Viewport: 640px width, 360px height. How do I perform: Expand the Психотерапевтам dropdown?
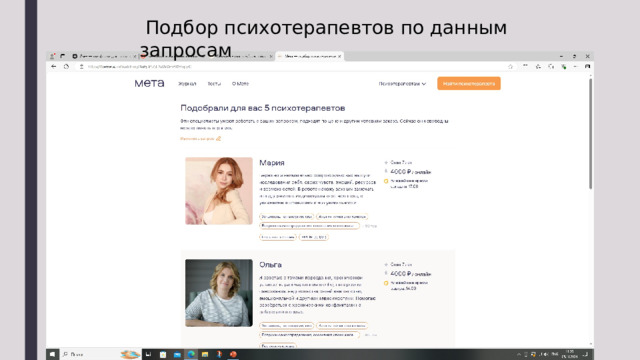[x=402, y=84]
